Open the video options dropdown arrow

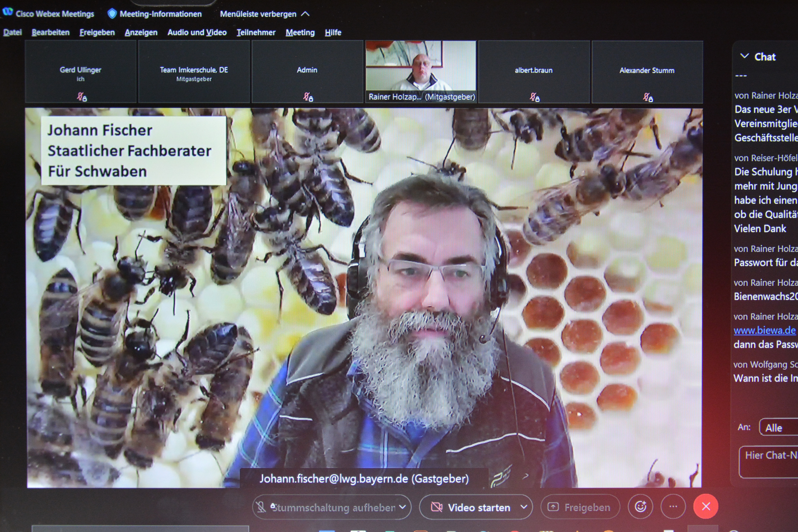[524, 507]
